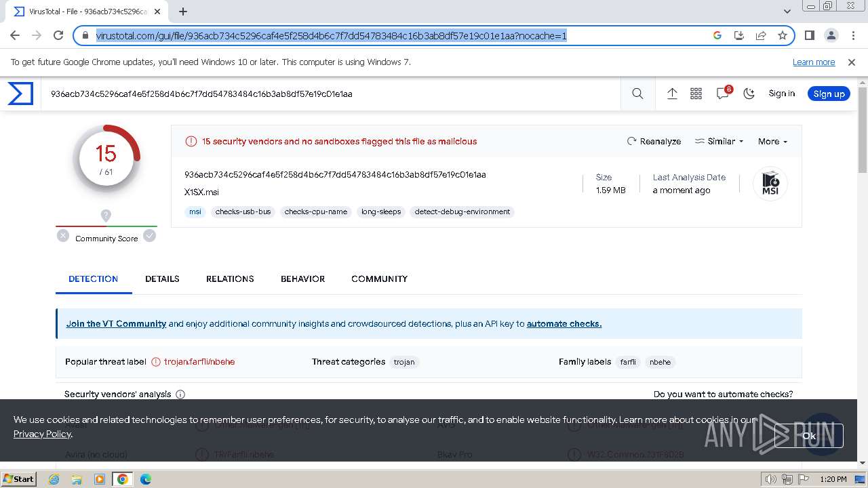The height and width of the screenshot is (488, 868).
Task: Click the upload file icon
Action: 672,94
